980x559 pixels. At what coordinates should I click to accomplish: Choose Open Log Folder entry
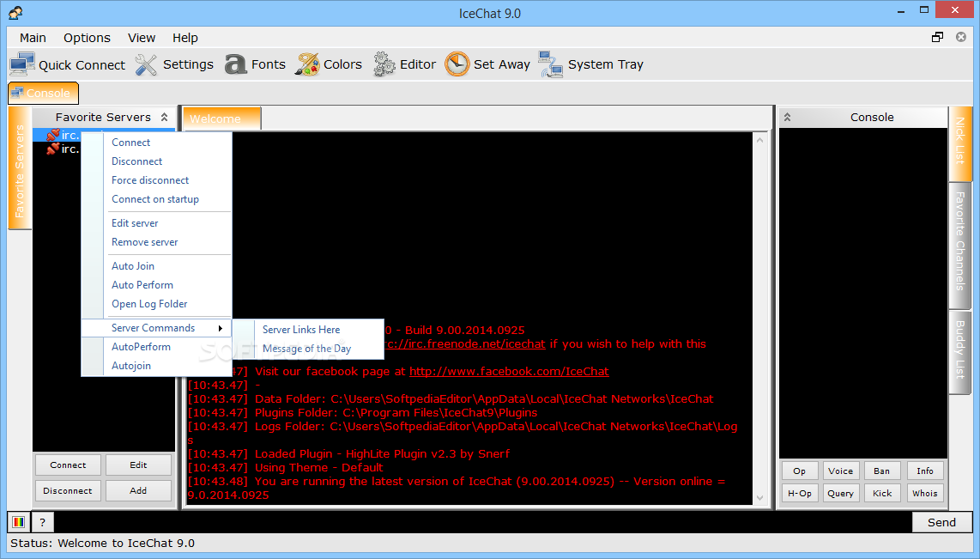pyautogui.click(x=156, y=304)
